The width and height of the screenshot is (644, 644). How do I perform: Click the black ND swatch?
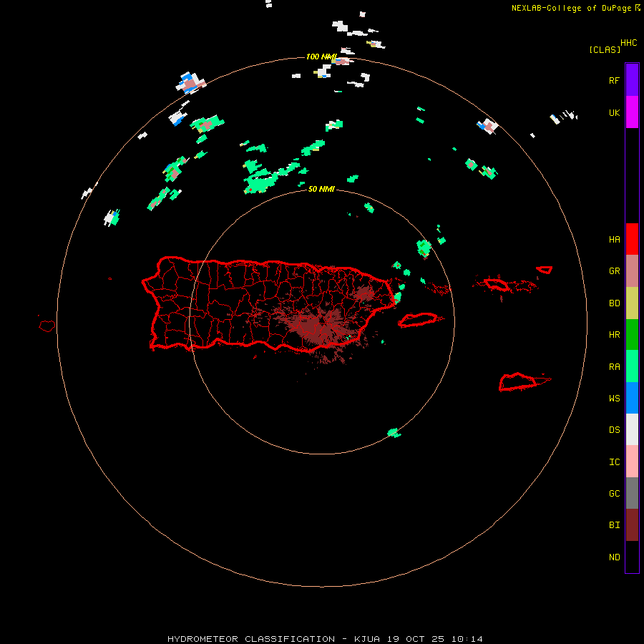tap(632, 557)
